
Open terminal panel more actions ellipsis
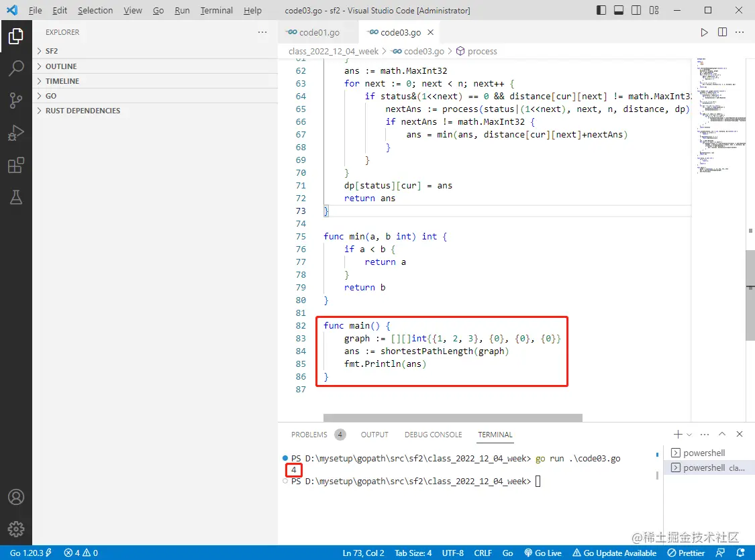click(x=705, y=435)
